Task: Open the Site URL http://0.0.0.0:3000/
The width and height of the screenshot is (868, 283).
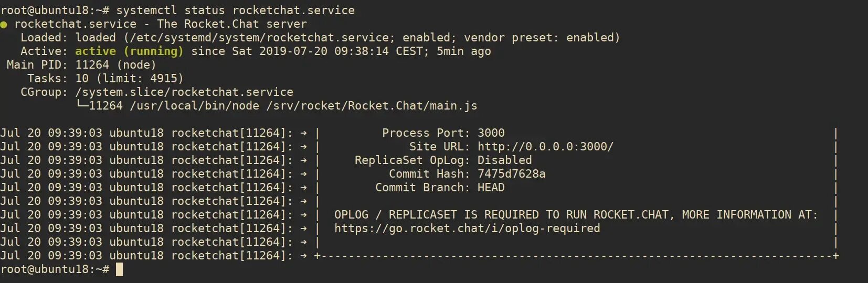Action: (x=545, y=147)
